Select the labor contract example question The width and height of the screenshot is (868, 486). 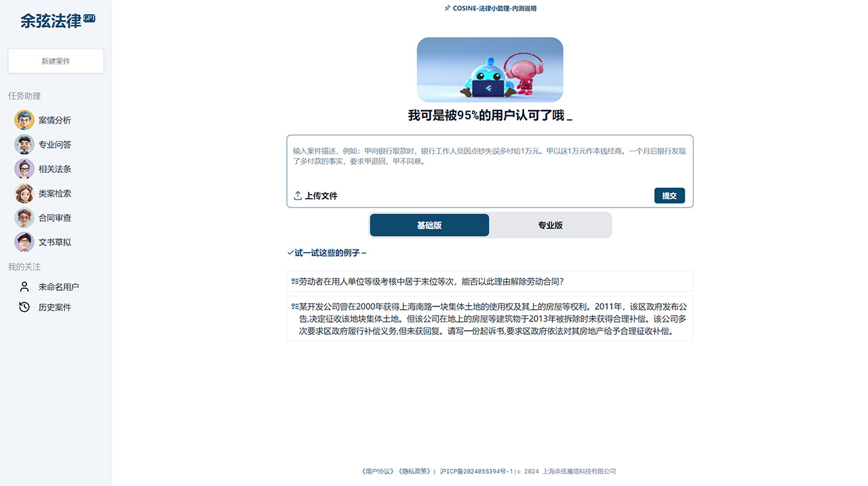(490, 281)
